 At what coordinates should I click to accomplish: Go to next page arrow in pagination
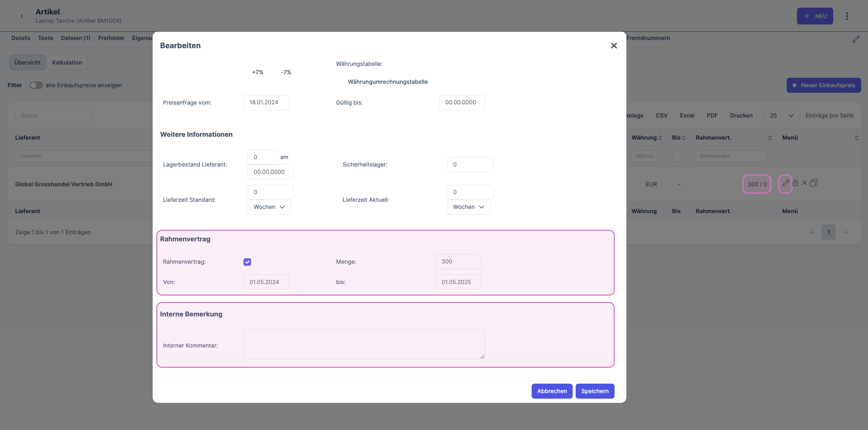coord(845,232)
